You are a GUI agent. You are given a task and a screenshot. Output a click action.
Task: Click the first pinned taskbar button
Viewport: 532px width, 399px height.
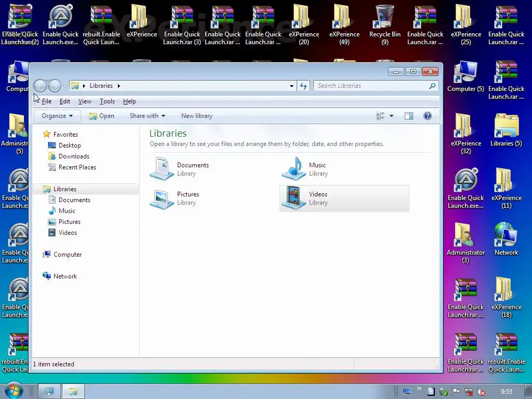[x=49, y=392]
